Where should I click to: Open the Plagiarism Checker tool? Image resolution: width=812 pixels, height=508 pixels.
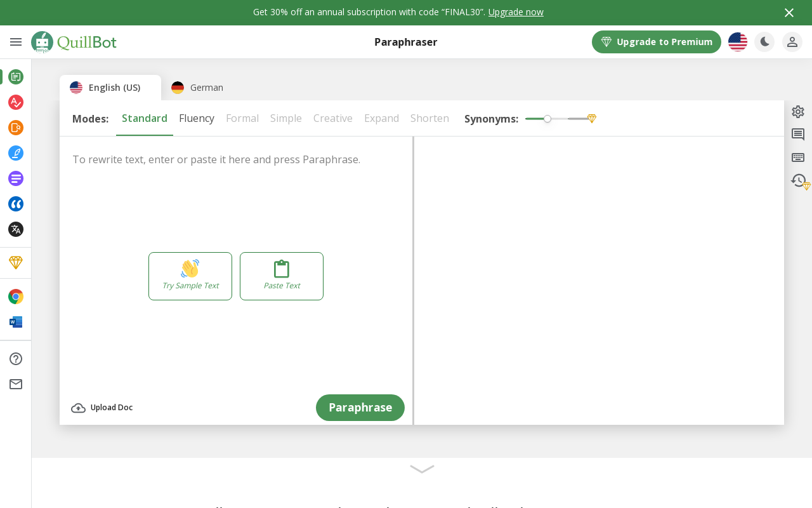coord(15,128)
